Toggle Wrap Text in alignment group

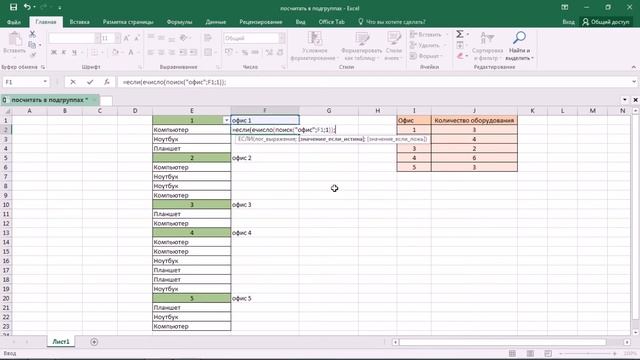point(207,38)
